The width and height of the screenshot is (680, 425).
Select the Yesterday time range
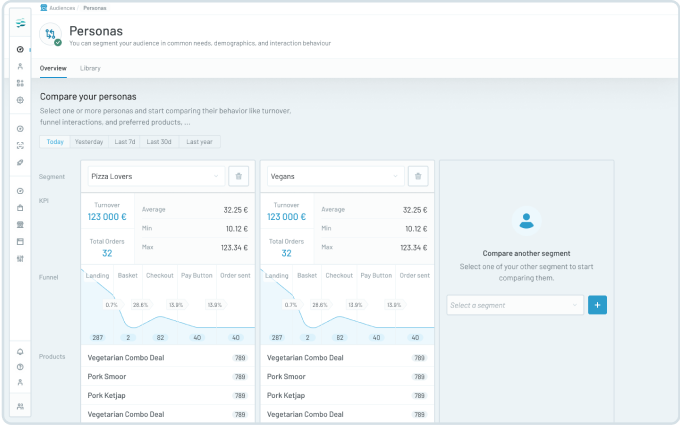pos(89,142)
